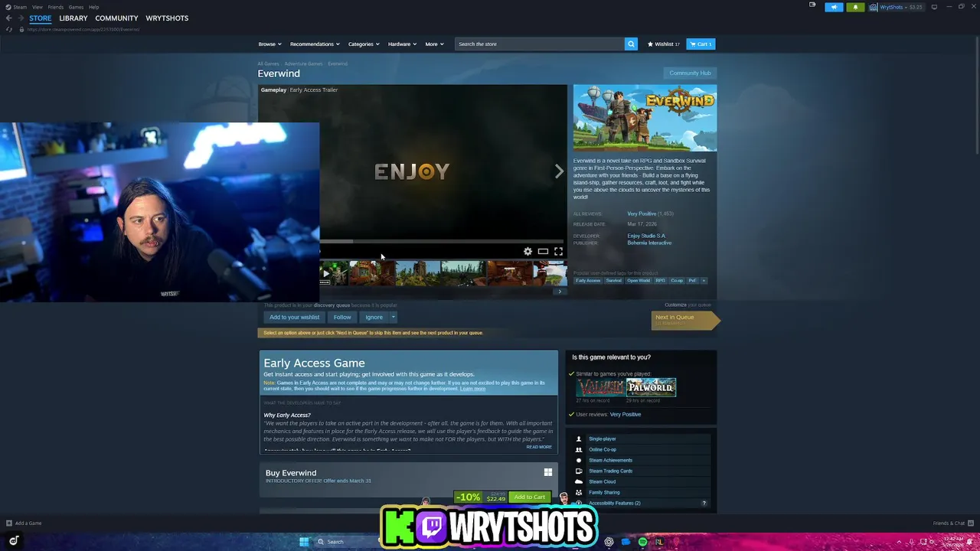This screenshot has width=980, height=551.
Task: Click the Steam Trading Cards icon
Action: coord(579,471)
